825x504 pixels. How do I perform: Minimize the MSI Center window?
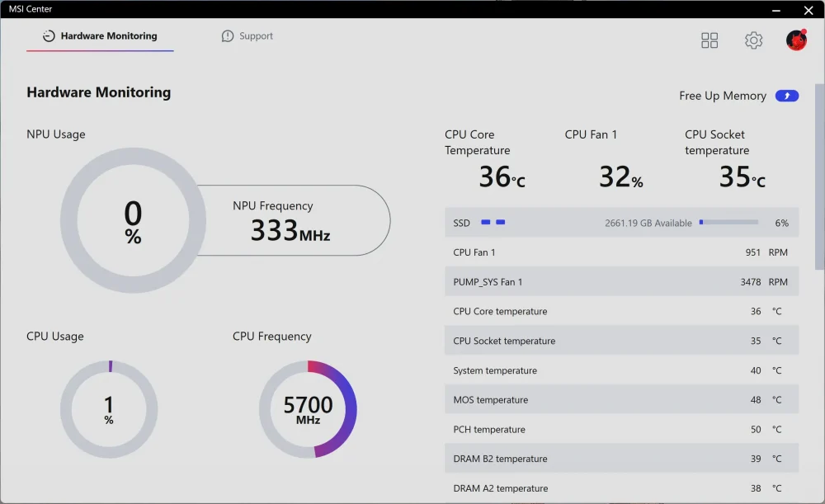coord(776,10)
